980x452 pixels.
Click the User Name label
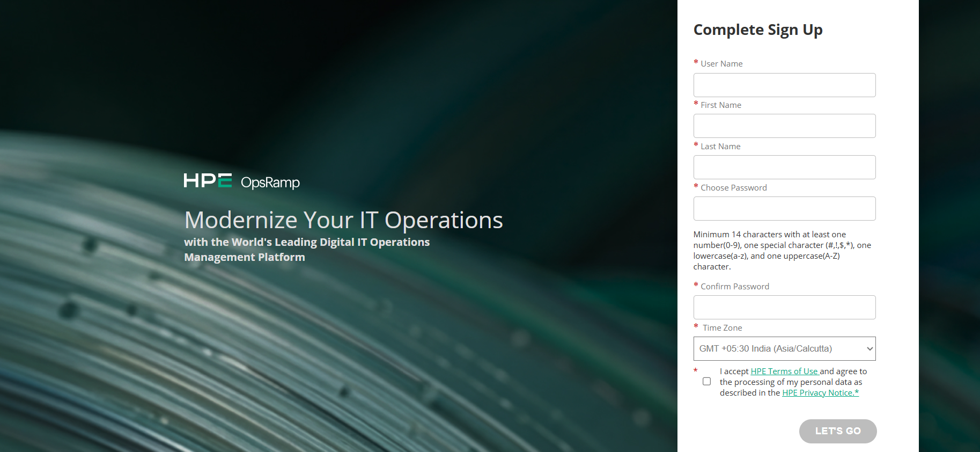click(x=721, y=63)
